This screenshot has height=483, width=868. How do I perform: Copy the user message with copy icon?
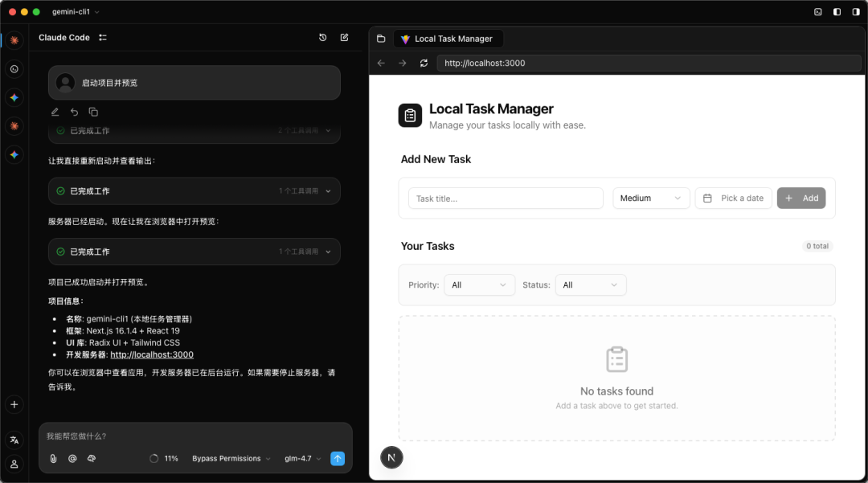[93, 113]
